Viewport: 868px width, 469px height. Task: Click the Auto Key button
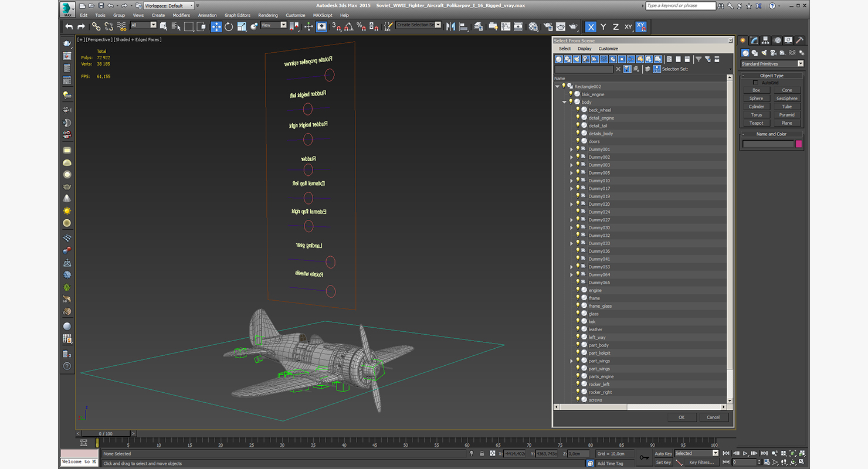663,454
